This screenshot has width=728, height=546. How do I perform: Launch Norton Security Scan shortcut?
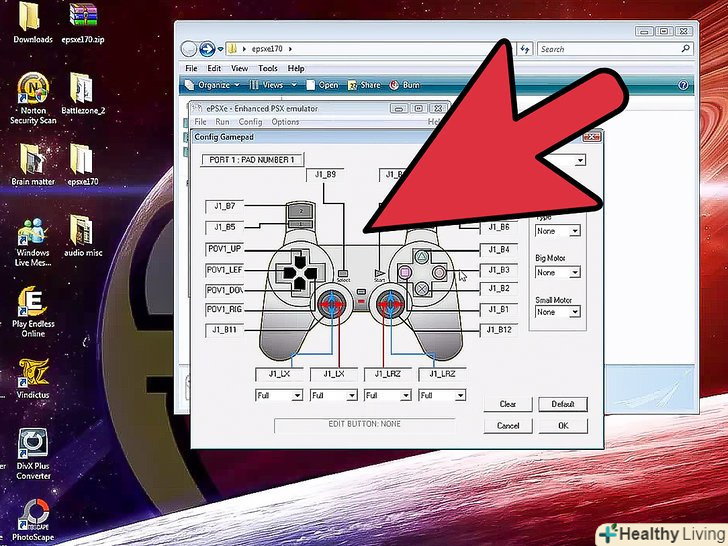[x=33, y=88]
